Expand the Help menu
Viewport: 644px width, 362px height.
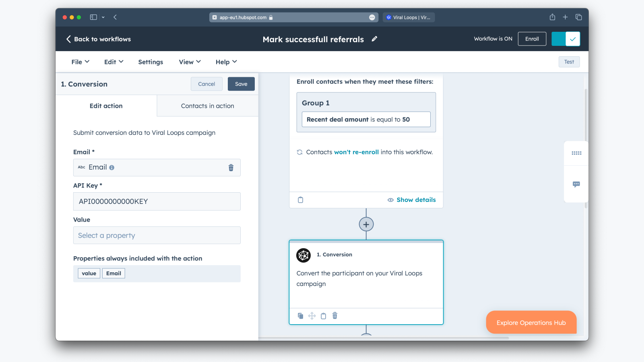pyautogui.click(x=226, y=62)
